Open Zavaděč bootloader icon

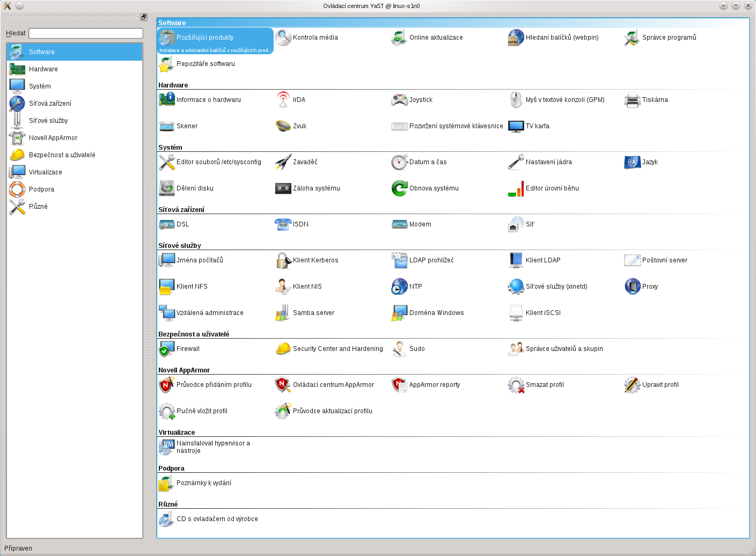[283, 162]
